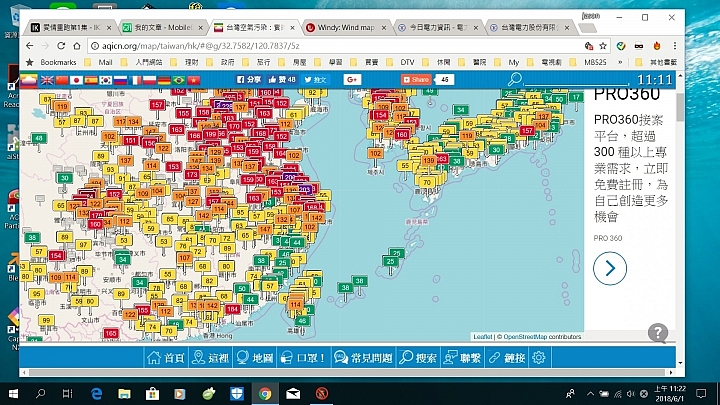Click the circled arrow in PRO360 ad
720x405 pixels.
click(610, 268)
